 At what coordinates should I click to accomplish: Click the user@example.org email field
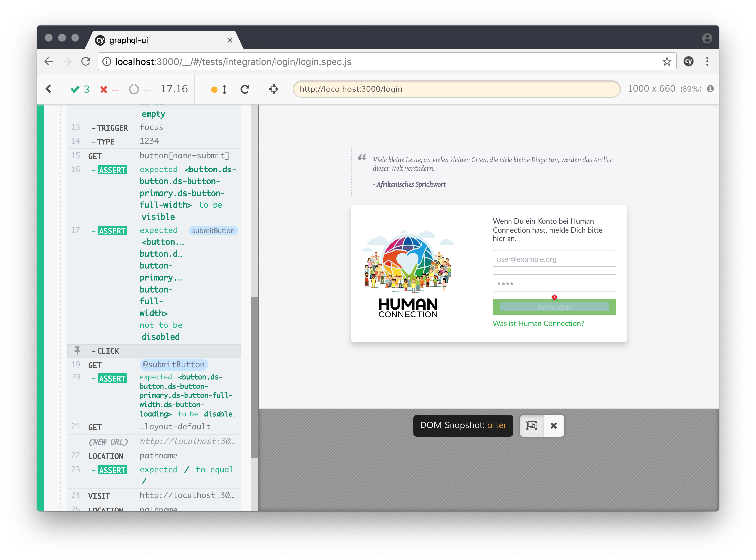(554, 259)
